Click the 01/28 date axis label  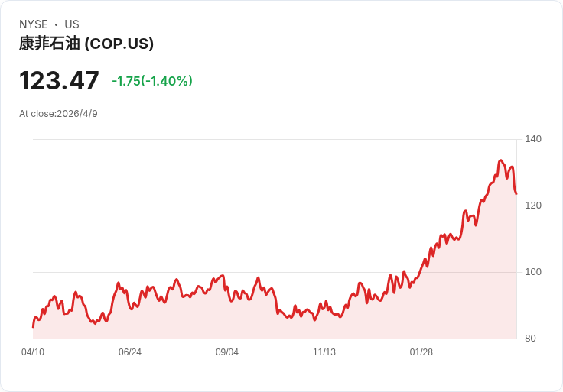(421, 352)
